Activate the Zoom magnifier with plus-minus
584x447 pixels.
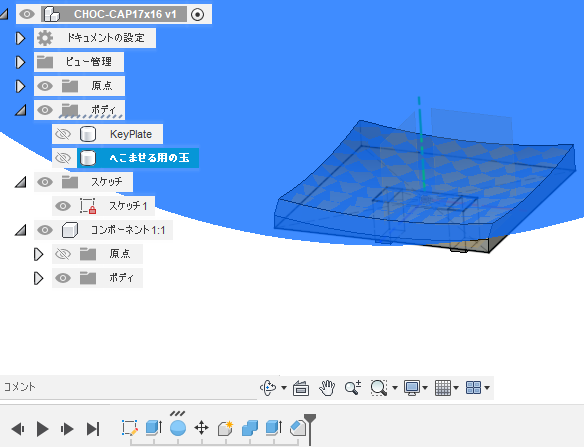click(x=353, y=388)
